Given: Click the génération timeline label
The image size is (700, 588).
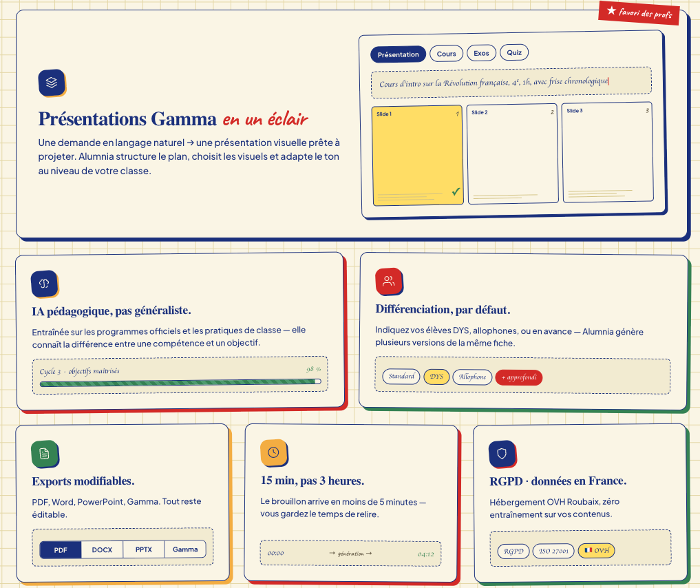Looking at the screenshot, I should 350,554.
